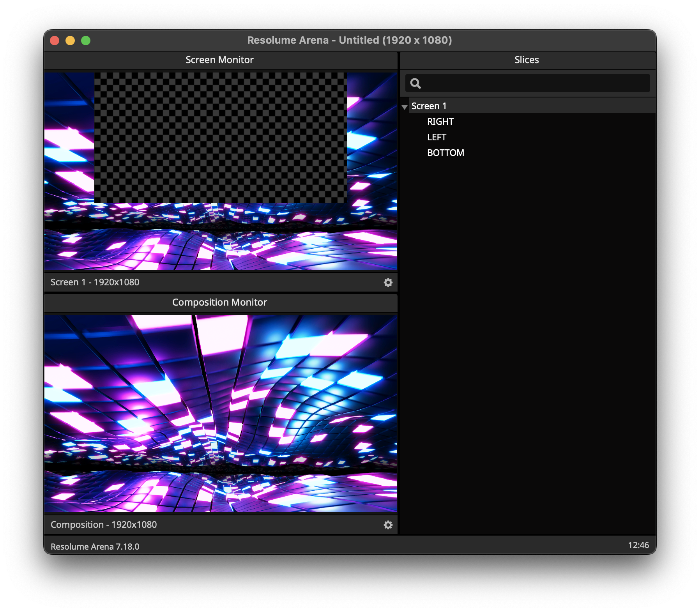Viewport: 700px width, 612px height.
Task: Click the Composition Monitor panel header
Action: click(x=219, y=302)
